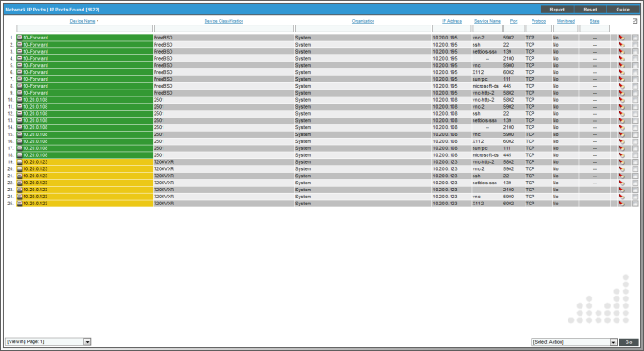Sort by State column header
Viewport: 644px width, 351px height.
pyautogui.click(x=595, y=21)
